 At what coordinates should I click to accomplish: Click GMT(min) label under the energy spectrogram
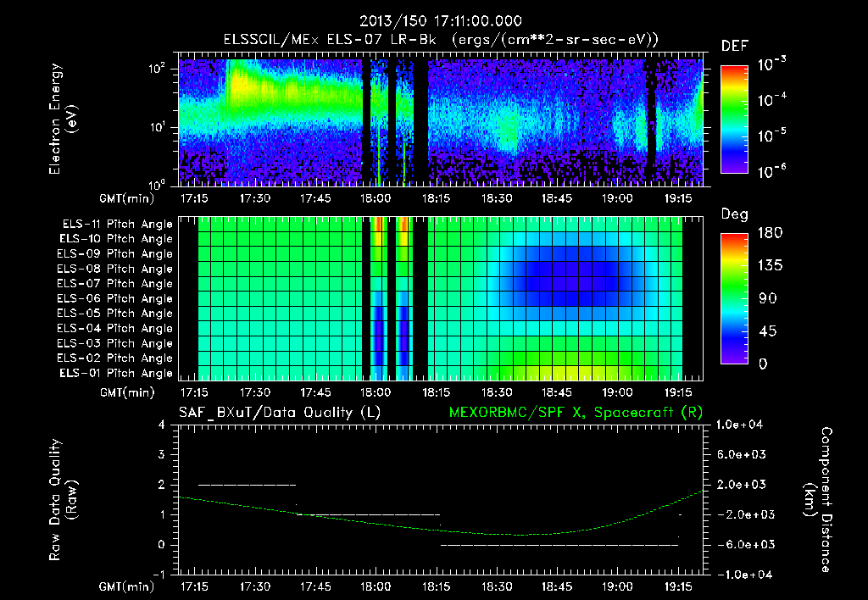[127, 198]
